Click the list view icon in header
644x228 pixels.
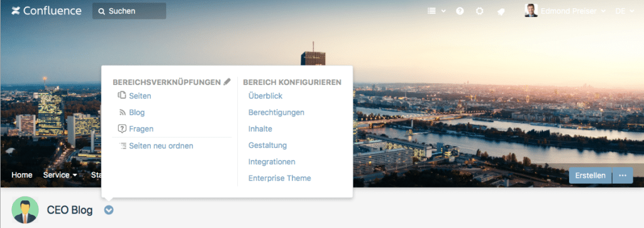[431, 11]
